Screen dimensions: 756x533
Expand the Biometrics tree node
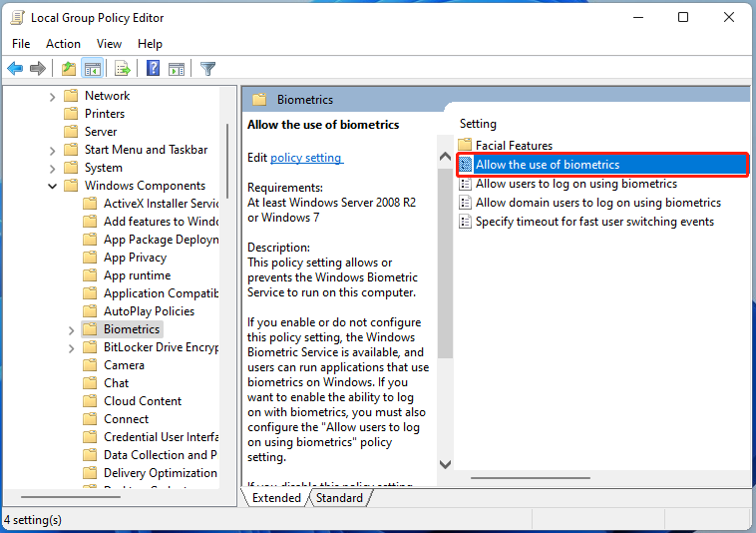point(71,329)
